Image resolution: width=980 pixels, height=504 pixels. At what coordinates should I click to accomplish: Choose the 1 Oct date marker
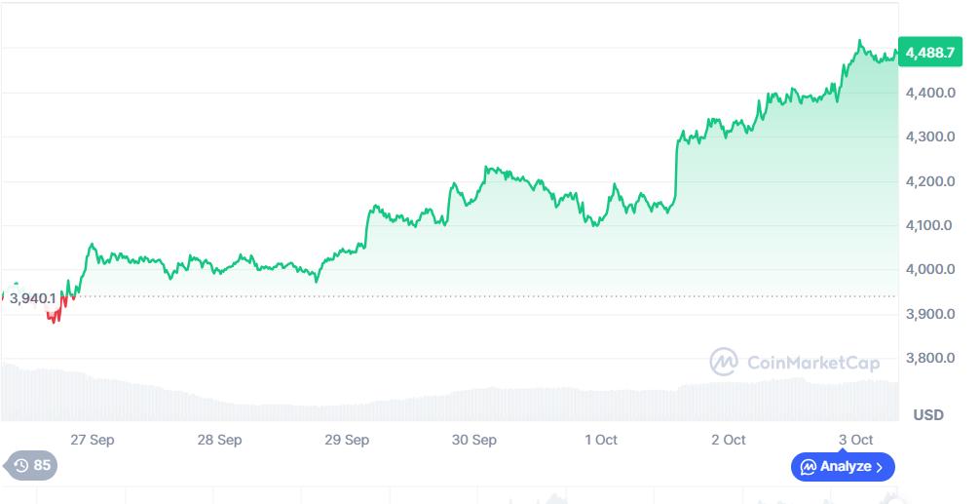601,440
